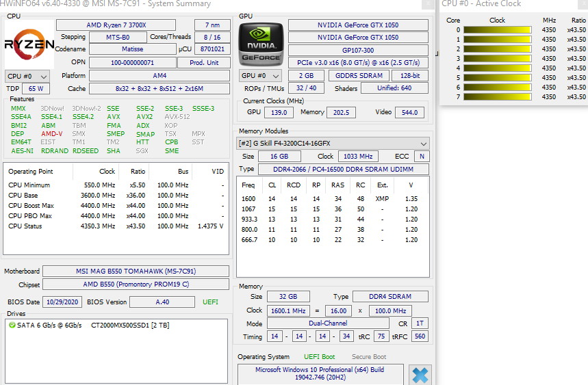Click the Unified: 640 shaders field

click(394, 88)
